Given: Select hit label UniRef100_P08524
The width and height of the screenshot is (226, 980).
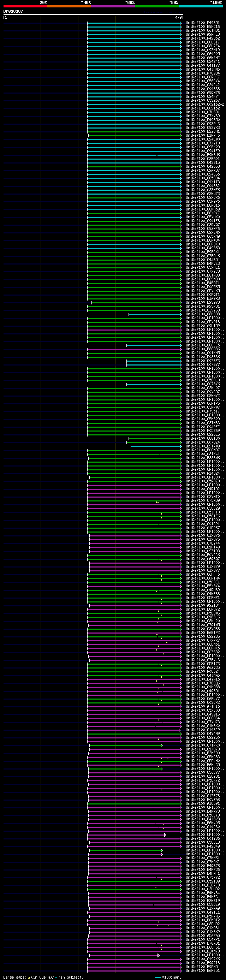Looking at the screenshot, I should 203,671.
